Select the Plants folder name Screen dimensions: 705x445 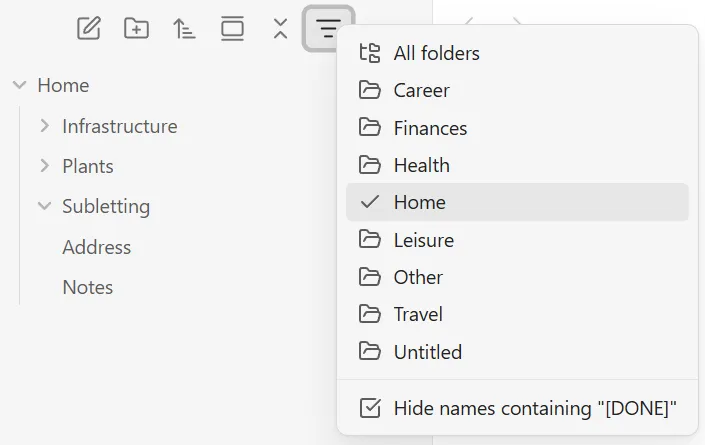pos(88,166)
